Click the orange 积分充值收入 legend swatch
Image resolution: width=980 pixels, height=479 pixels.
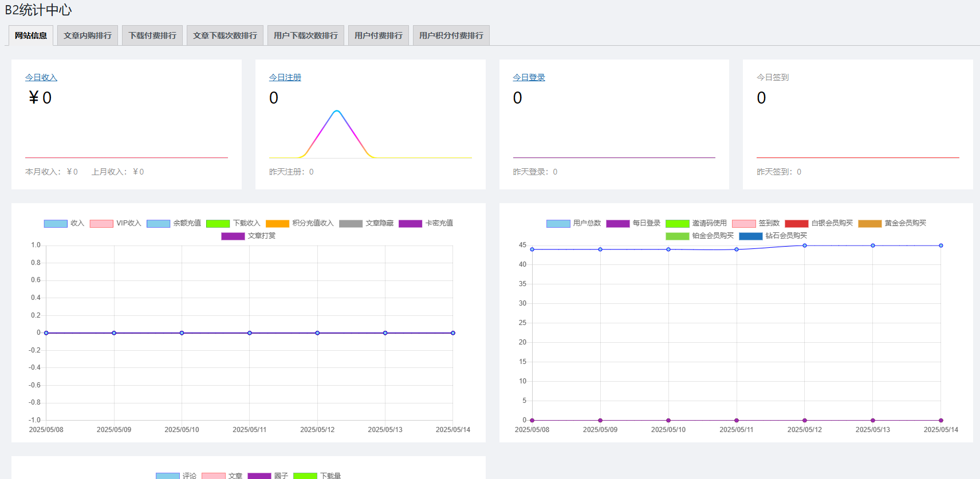point(277,224)
